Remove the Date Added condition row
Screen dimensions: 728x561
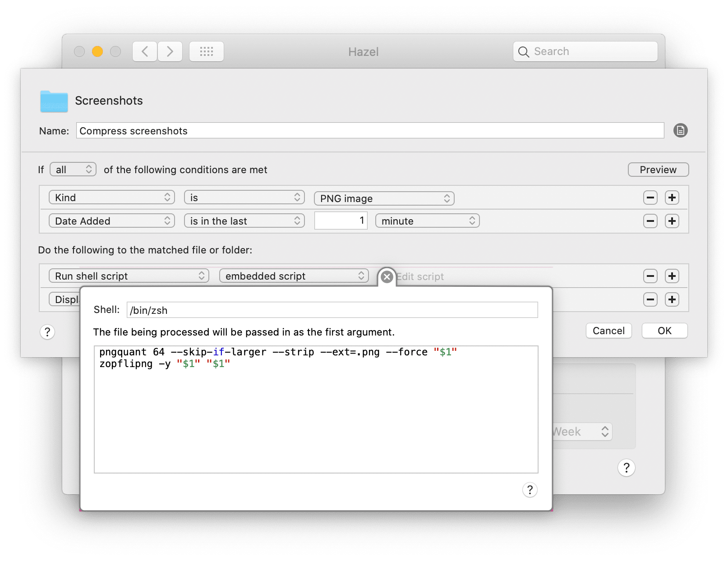click(650, 221)
